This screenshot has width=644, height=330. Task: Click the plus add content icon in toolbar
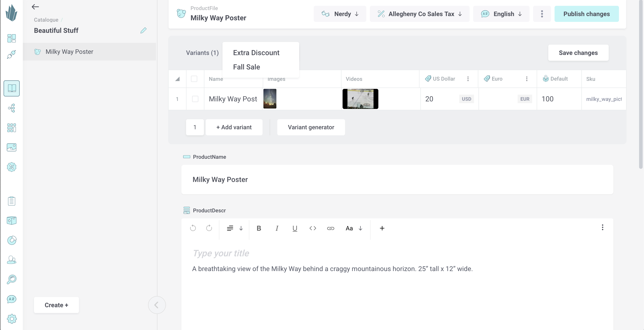pyautogui.click(x=382, y=228)
